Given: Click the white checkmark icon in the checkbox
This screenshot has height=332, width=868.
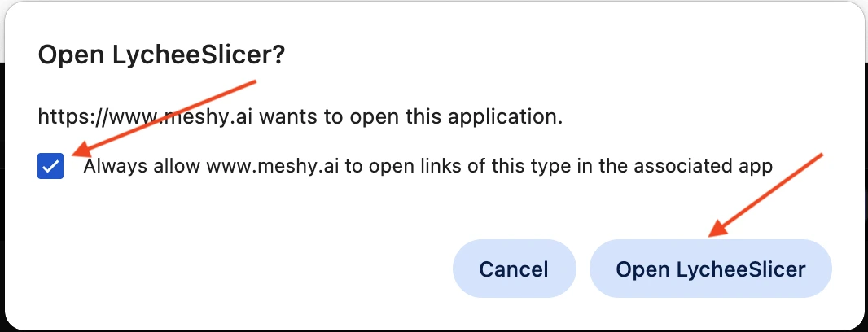Looking at the screenshot, I should coord(50,167).
